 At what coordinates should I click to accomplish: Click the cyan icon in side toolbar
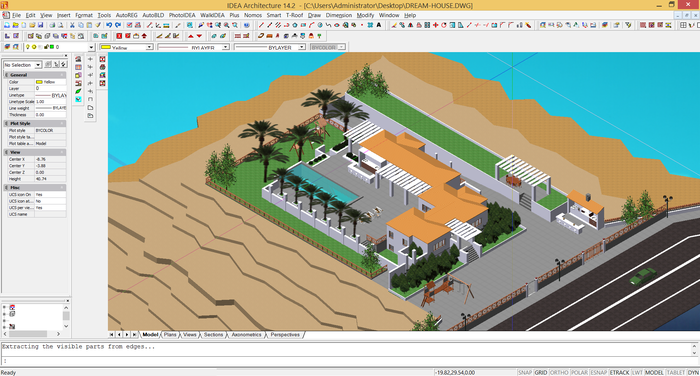[x=78, y=99]
